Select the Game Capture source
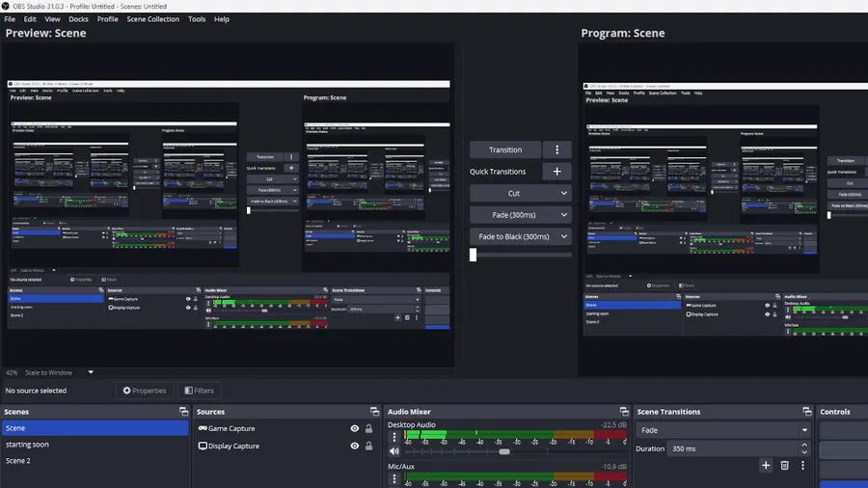868x488 pixels. click(x=231, y=428)
